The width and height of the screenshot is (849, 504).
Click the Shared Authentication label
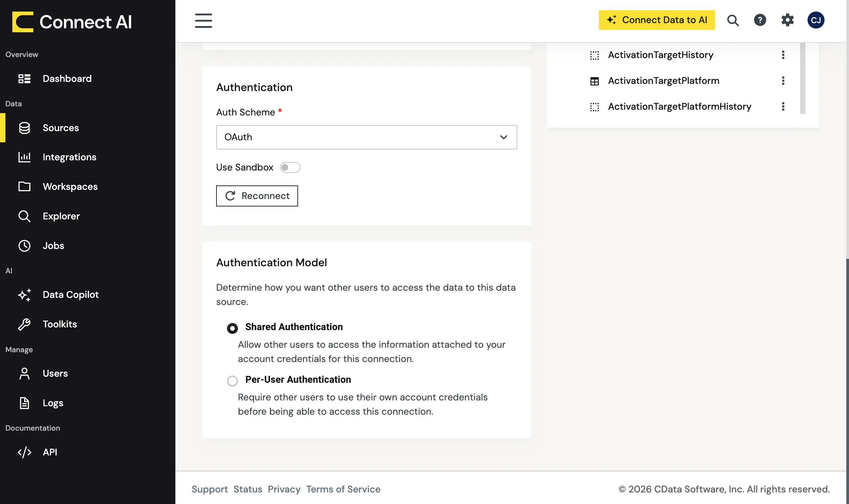[294, 327]
